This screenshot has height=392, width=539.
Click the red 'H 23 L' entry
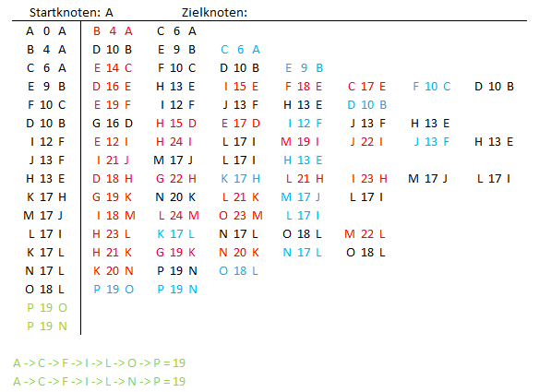(x=112, y=234)
